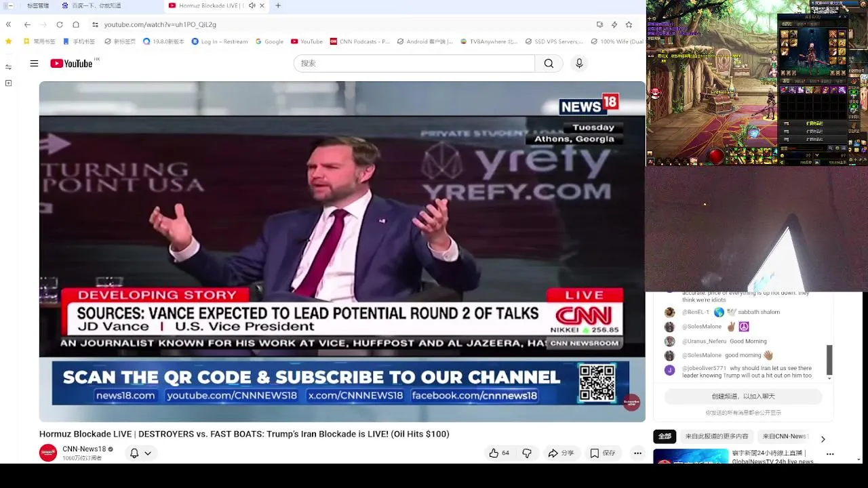Click 创建频道，以加入聊天 button
Viewport: 868px width, 488px height.
(743, 396)
